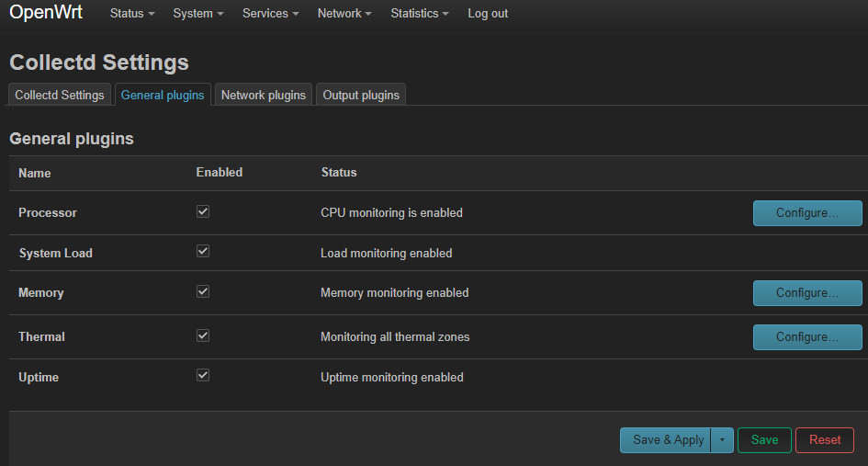868x466 pixels.
Task: Open the Output plugins tab
Action: (x=361, y=95)
